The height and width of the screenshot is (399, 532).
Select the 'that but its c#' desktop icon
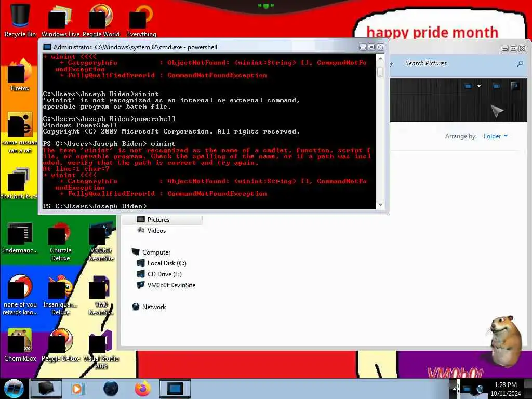pos(19,183)
